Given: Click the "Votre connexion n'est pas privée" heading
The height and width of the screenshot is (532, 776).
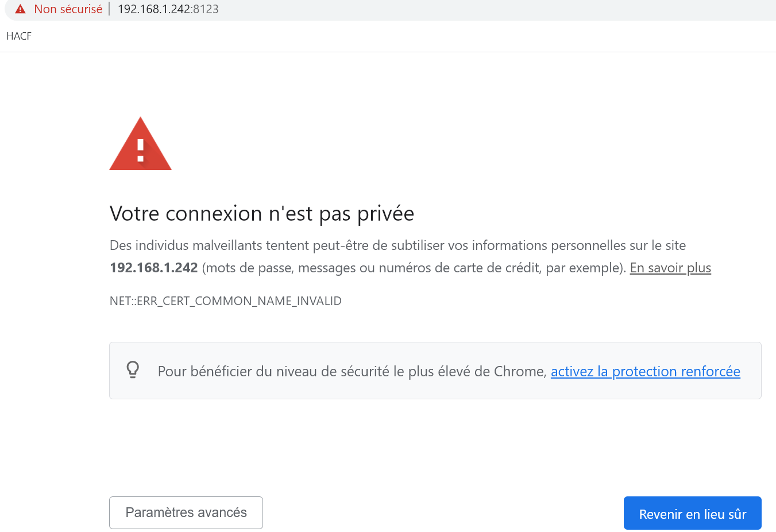Looking at the screenshot, I should click(262, 214).
